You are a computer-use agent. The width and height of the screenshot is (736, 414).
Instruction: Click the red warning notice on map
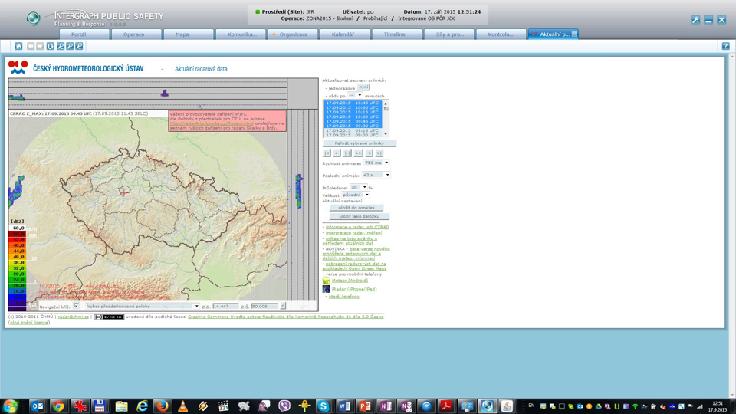tap(227, 121)
